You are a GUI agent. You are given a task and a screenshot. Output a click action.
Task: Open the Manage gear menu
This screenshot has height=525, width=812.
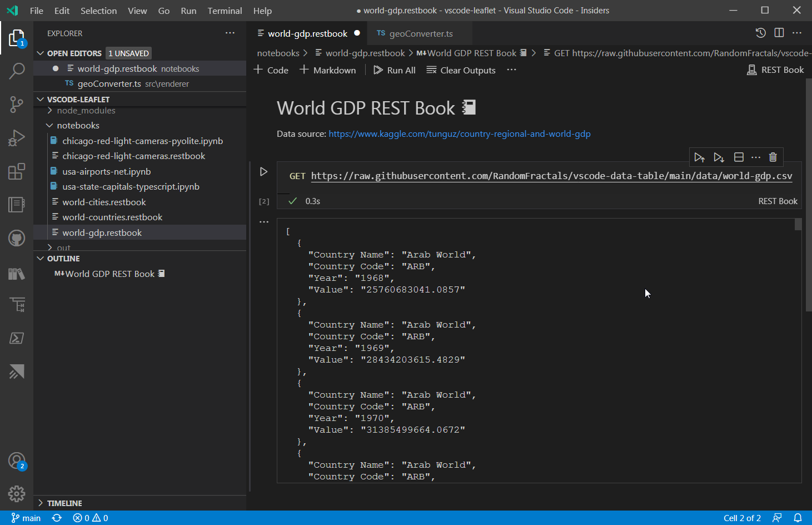pos(17,493)
